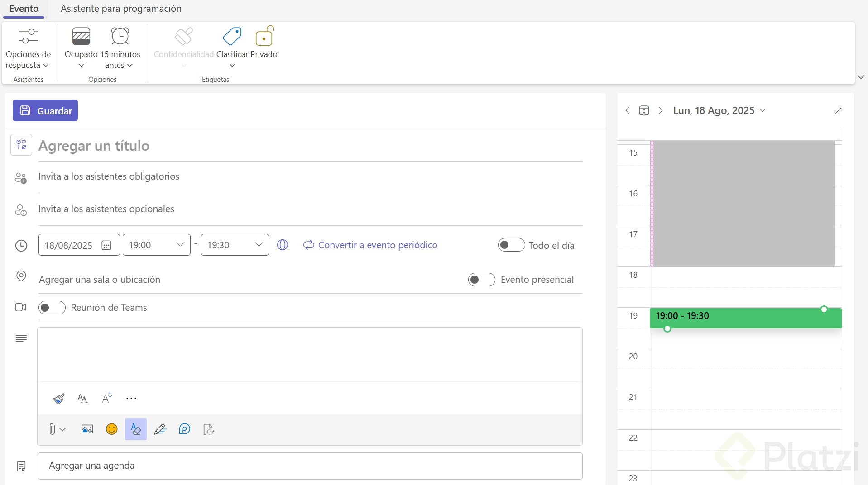Click the Teams video camera icon
Viewport: 868px width, 485px height.
tap(21, 307)
